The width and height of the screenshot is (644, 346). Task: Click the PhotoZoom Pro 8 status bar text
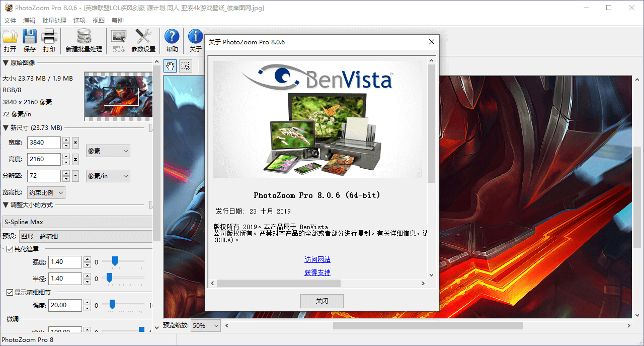[28, 339]
